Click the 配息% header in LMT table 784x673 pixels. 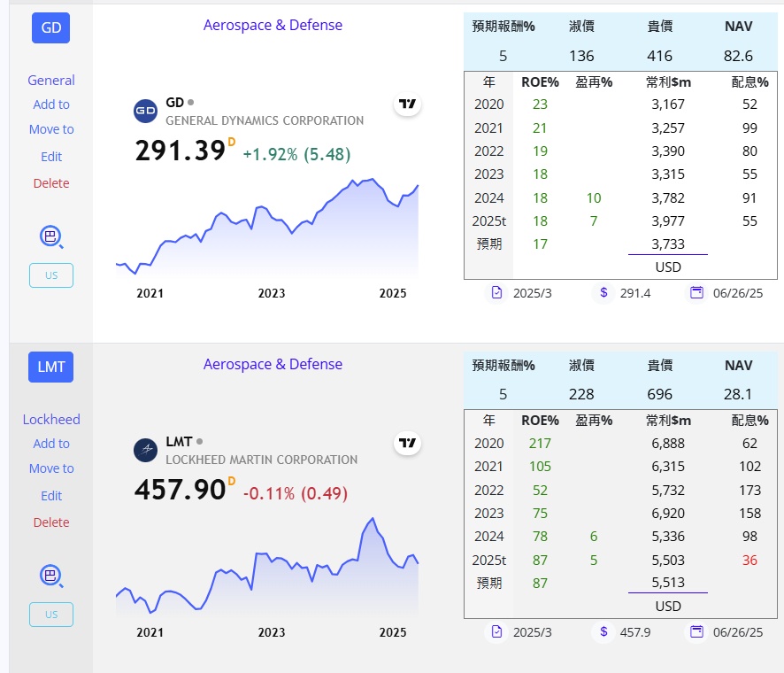tap(749, 421)
